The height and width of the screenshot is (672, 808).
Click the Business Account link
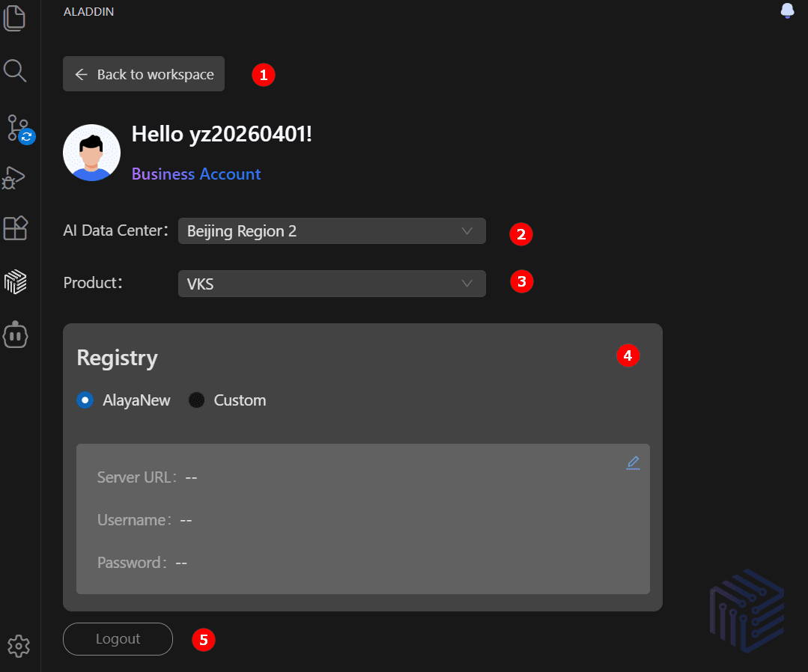tap(195, 174)
